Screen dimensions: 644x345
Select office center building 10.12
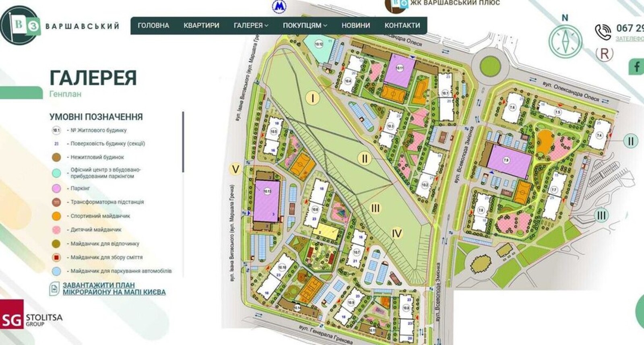319,44
